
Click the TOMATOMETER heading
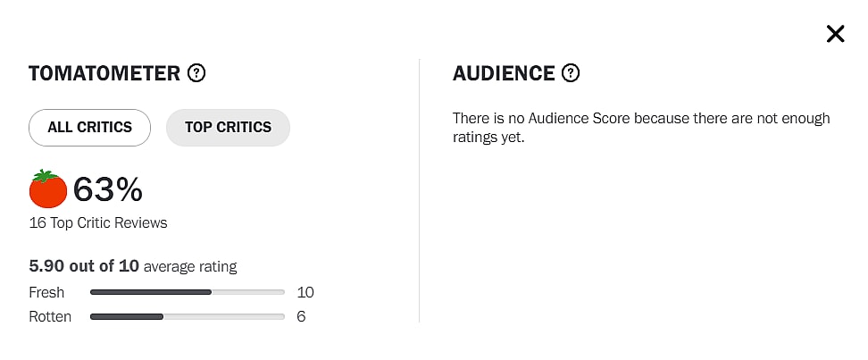tap(104, 73)
